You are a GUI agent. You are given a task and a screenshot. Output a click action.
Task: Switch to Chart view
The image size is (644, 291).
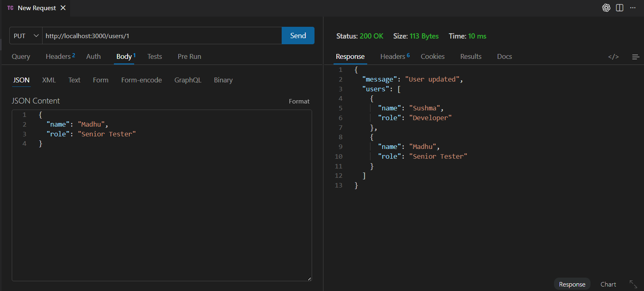(x=608, y=284)
